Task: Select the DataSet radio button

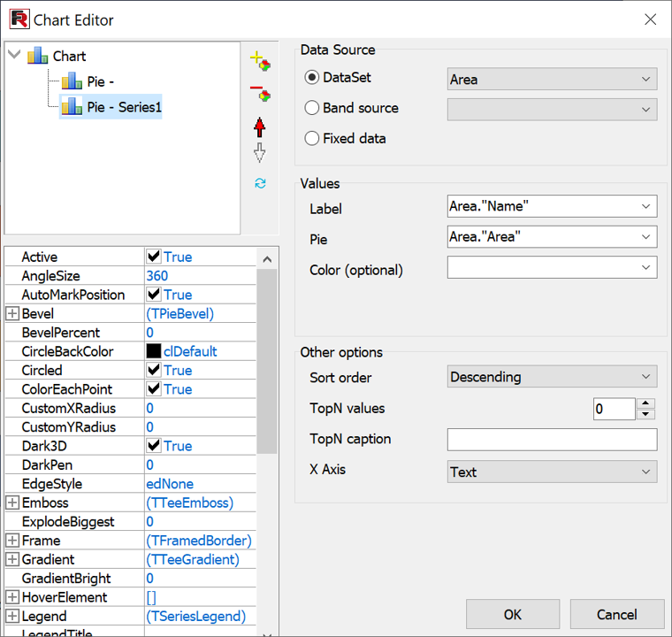Action: tap(312, 78)
